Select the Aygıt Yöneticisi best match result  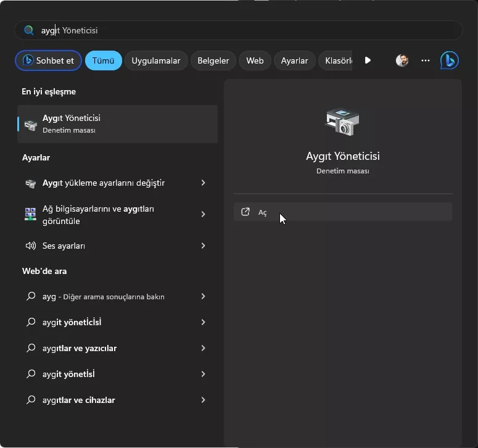(x=117, y=123)
